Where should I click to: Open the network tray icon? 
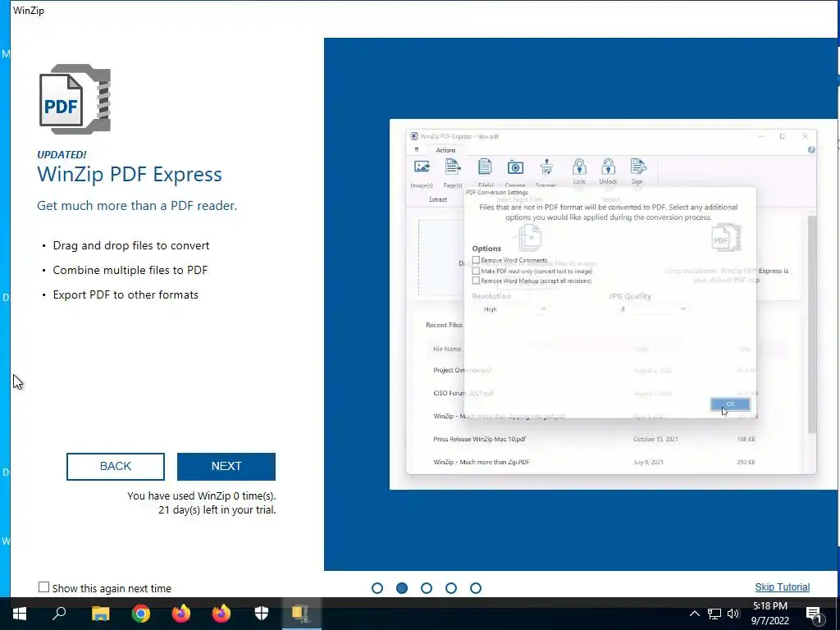coord(714,614)
